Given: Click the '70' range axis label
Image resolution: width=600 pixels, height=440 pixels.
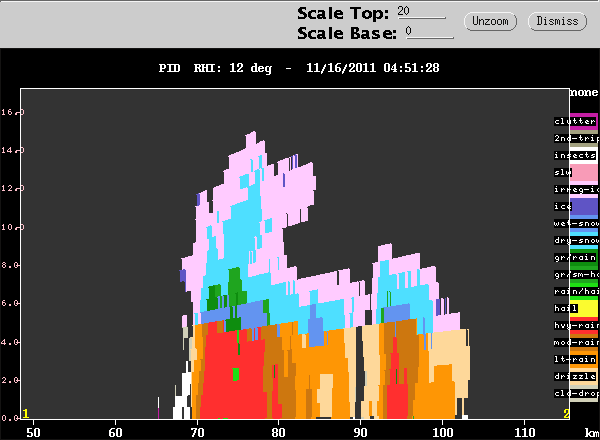Looking at the screenshot, I should (197, 432).
